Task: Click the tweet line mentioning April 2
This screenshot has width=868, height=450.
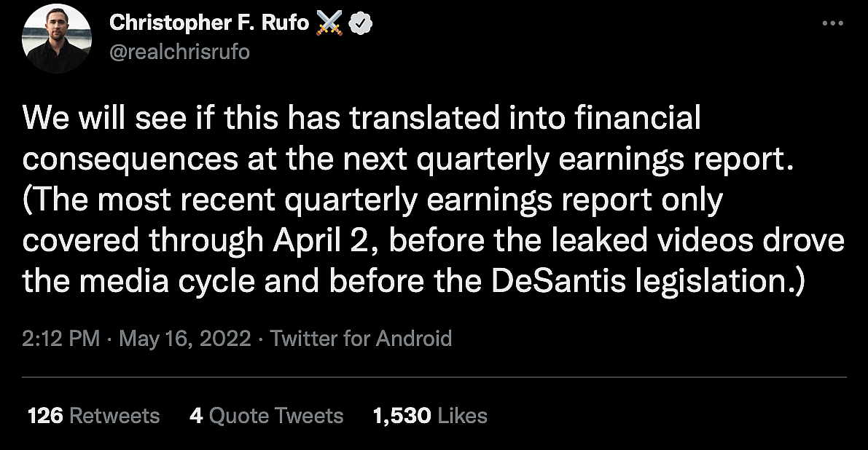Action: 433,240
